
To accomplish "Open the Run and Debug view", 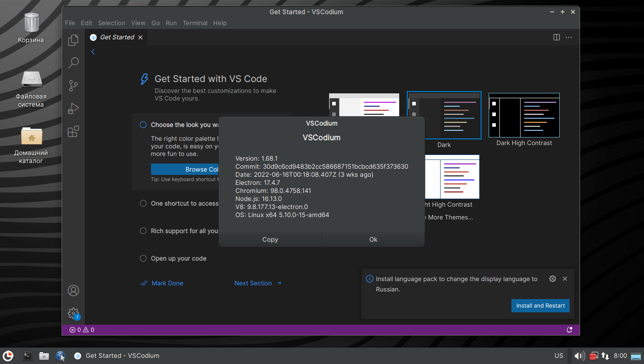I will click(73, 109).
